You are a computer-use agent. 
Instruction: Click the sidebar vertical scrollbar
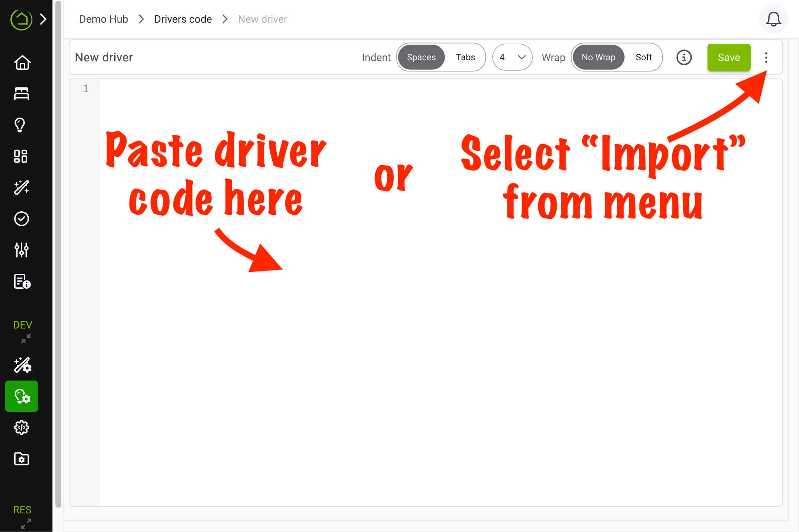(58, 254)
